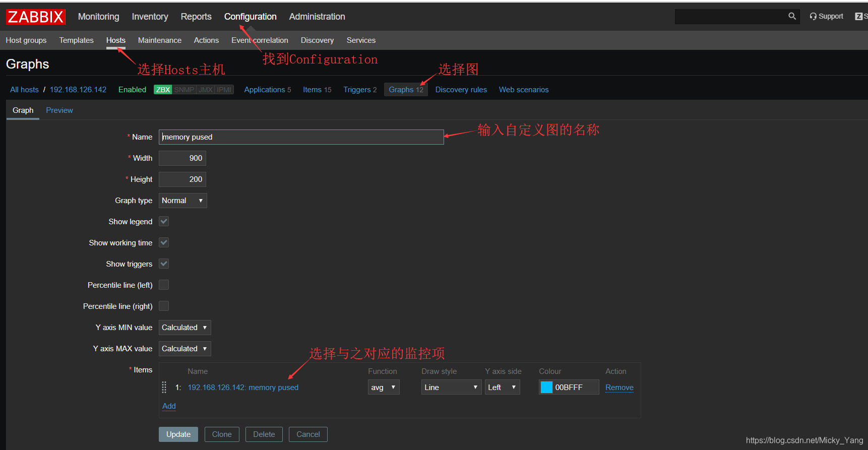Open the Y axis MAX value dropdown
The width and height of the screenshot is (868, 450).
click(185, 349)
